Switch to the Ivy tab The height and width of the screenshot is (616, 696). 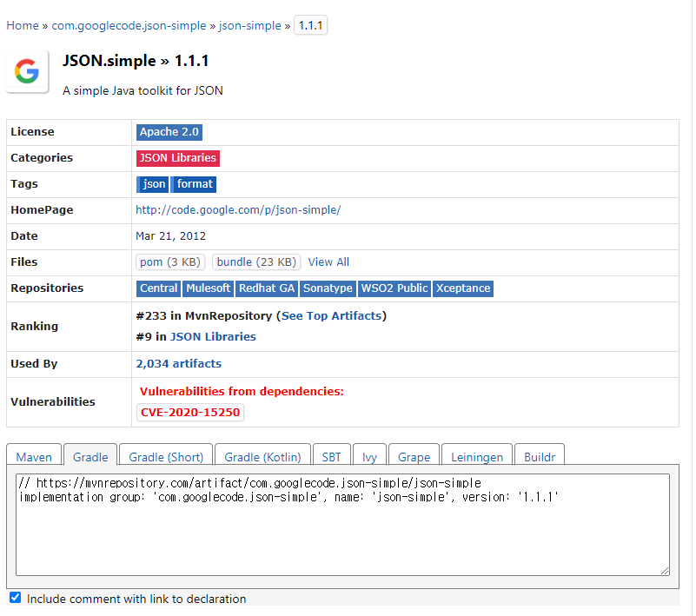(x=369, y=454)
